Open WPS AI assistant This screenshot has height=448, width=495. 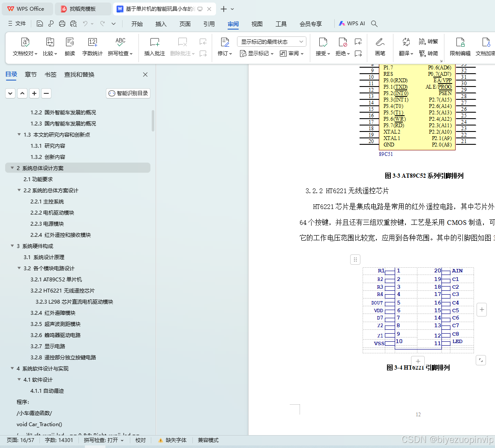[x=352, y=24]
